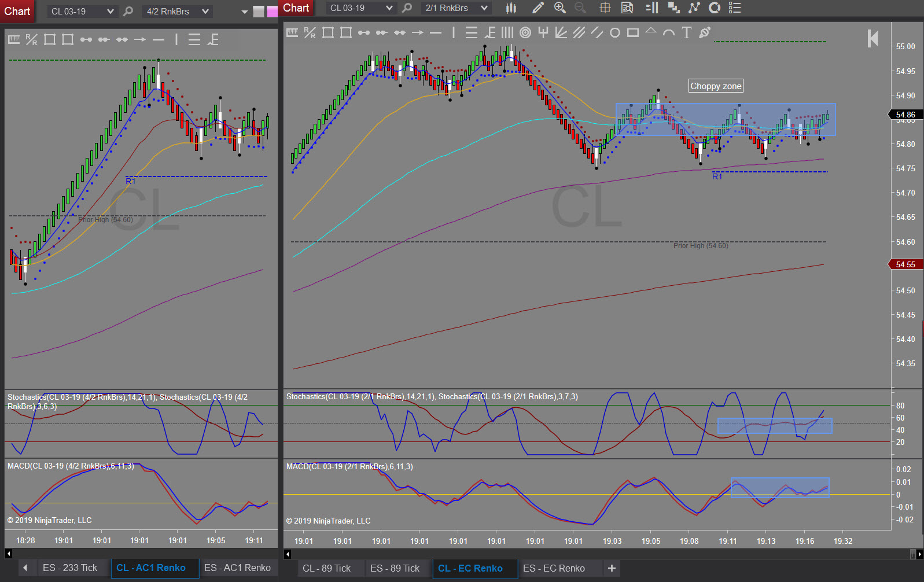Open the Drawing Tools pencil menu
This screenshot has width=924, height=582.
pos(538,8)
